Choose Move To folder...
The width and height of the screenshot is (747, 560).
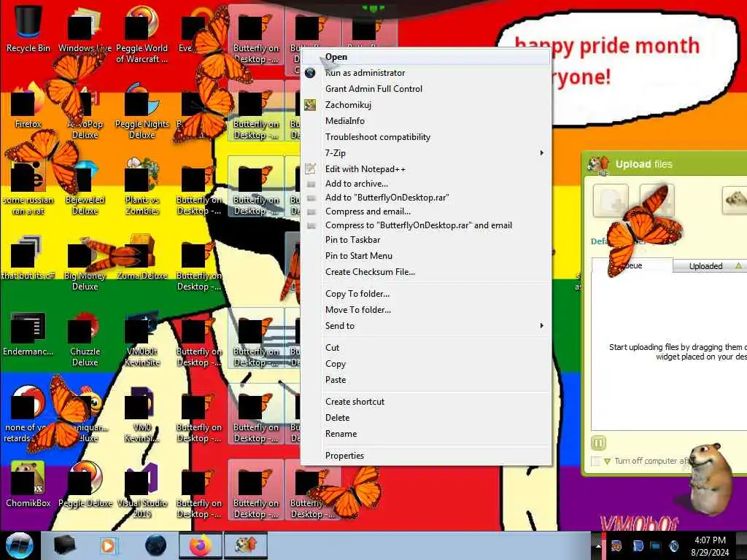point(426,310)
